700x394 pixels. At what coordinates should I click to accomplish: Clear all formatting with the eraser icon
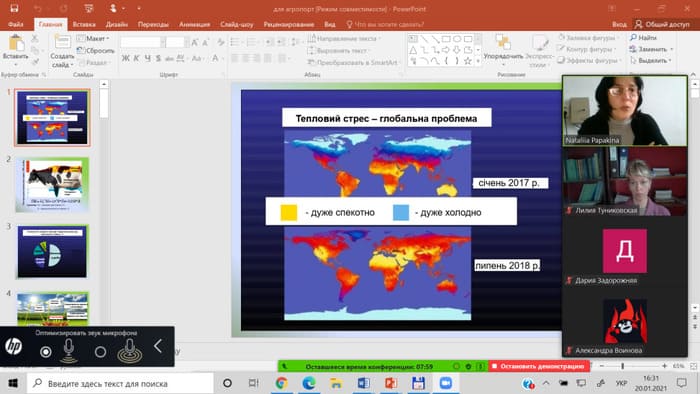click(x=221, y=42)
